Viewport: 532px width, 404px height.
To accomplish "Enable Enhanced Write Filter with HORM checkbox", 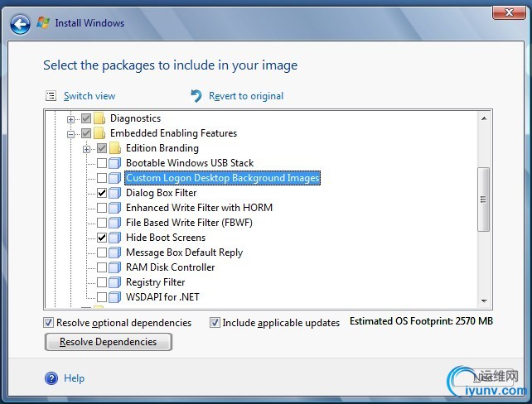I will pos(102,208).
